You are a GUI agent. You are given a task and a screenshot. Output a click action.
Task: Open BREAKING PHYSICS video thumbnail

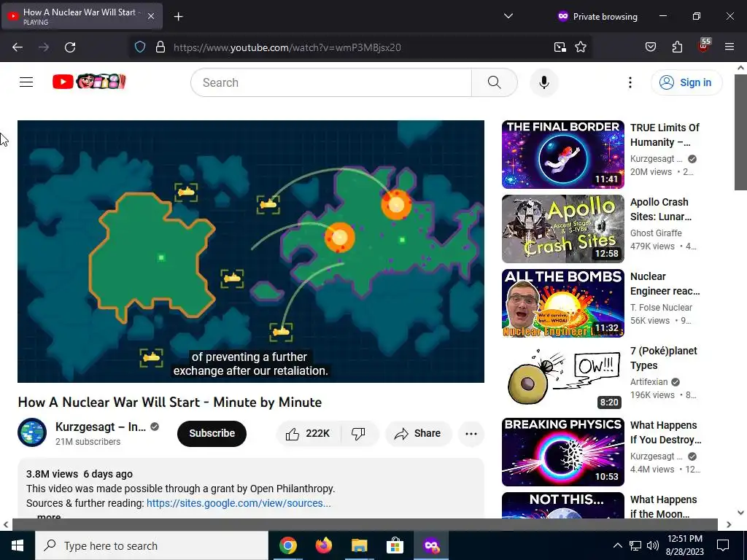562,451
